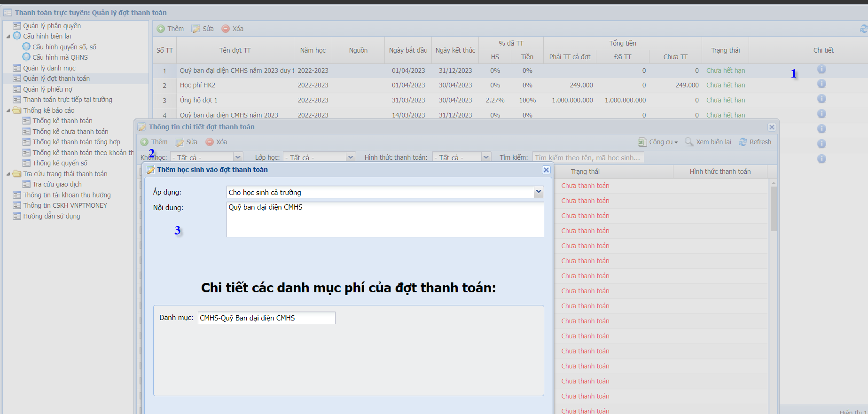The width and height of the screenshot is (868, 414).
Task: Click the Danh mục input field
Action: click(266, 318)
